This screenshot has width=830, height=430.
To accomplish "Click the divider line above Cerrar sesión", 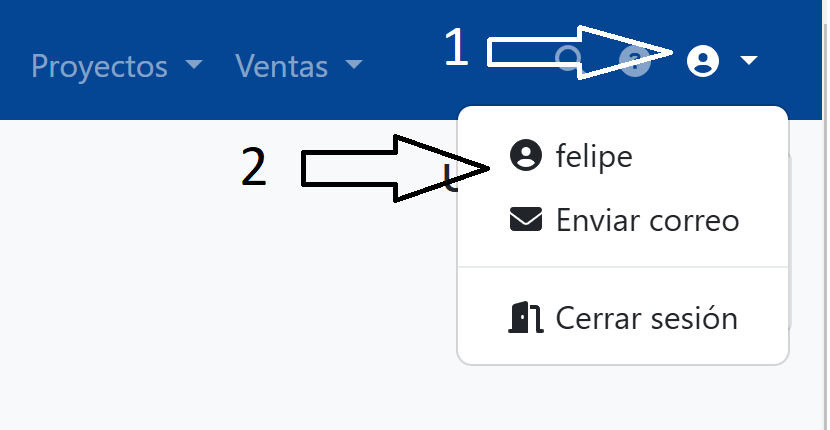I will click(x=622, y=268).
